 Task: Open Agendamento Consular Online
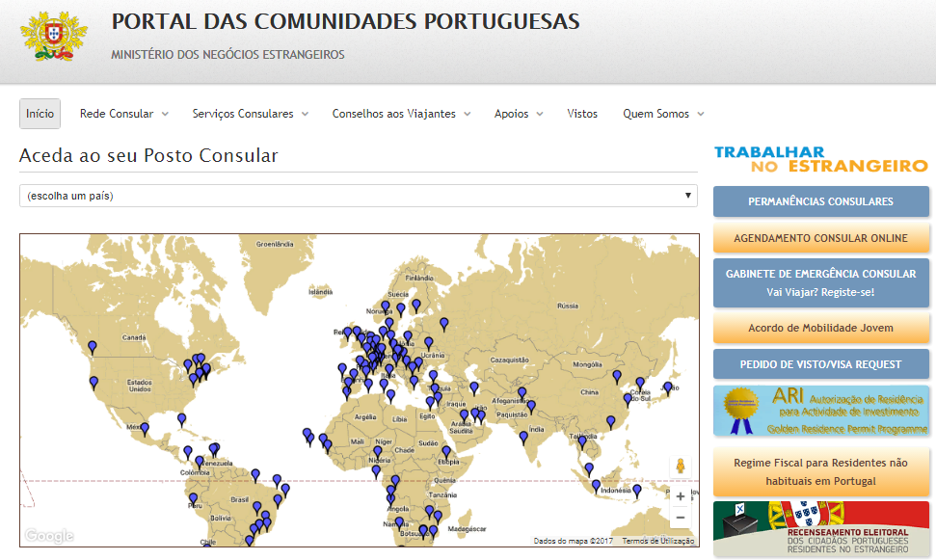[820, 238]
